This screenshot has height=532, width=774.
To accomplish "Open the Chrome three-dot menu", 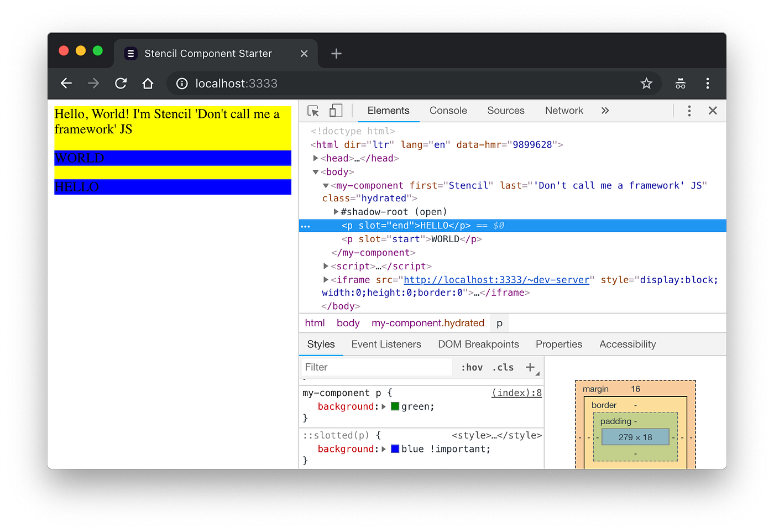I will (708, 84).
